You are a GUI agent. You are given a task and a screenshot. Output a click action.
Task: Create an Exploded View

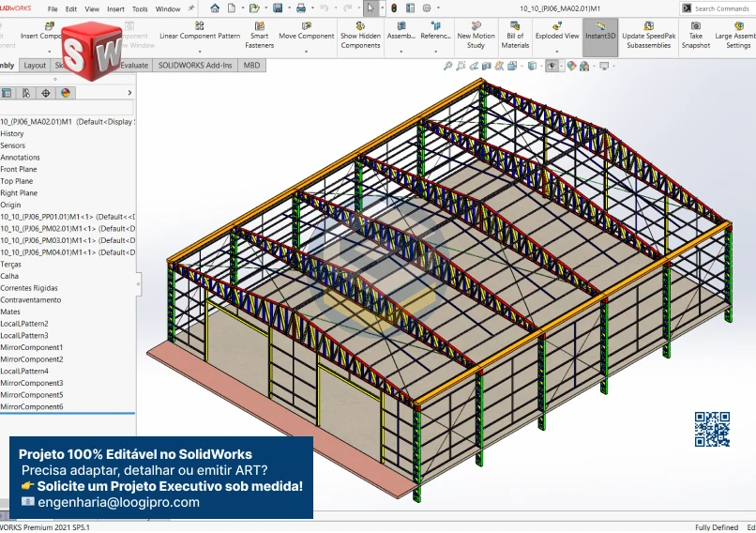[x=557, y=36]
